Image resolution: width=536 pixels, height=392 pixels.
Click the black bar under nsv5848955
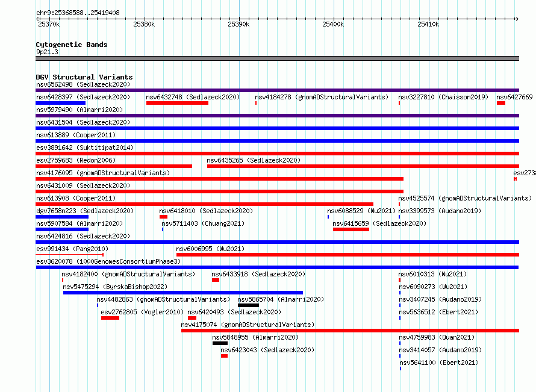tap(220, 343)
